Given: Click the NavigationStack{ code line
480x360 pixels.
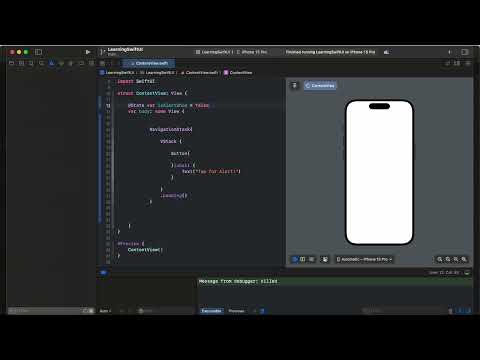Looking at the screenshot, I should tap(171, 129).
